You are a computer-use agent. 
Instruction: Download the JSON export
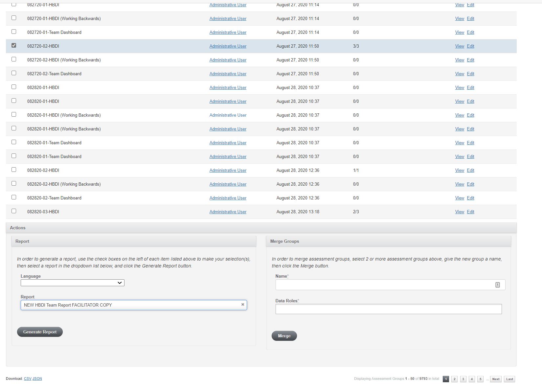37,379
